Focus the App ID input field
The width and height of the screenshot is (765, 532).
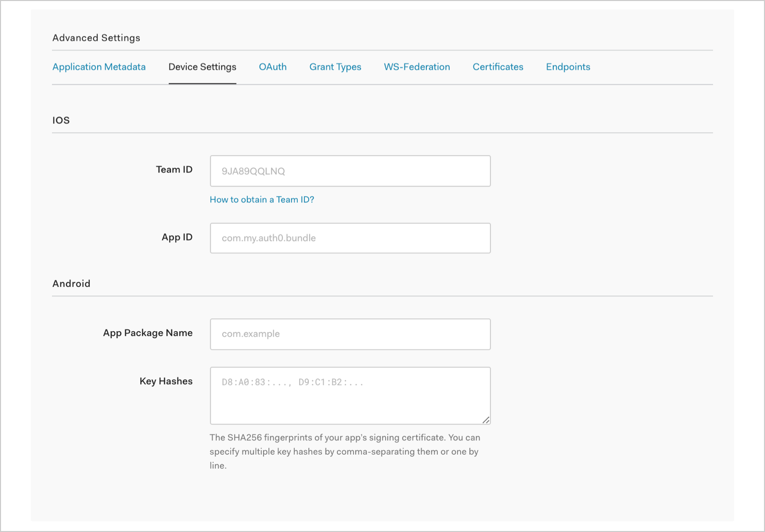pyautogui.click(x=350, y=238)
